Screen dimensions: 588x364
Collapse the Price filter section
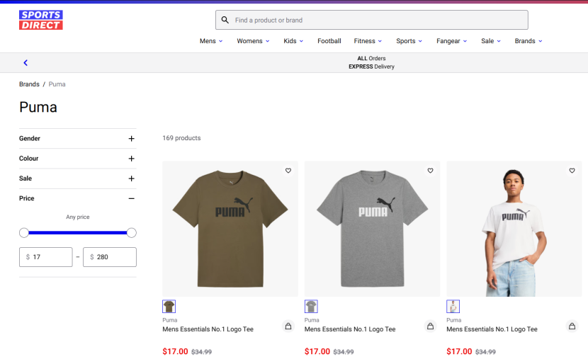click(x=131, y=199)
